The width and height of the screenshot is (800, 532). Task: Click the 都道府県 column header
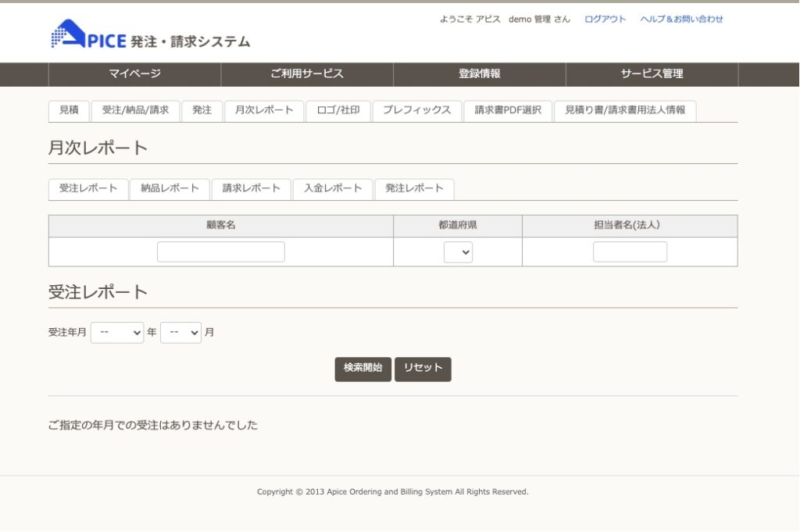coord(458,226)
